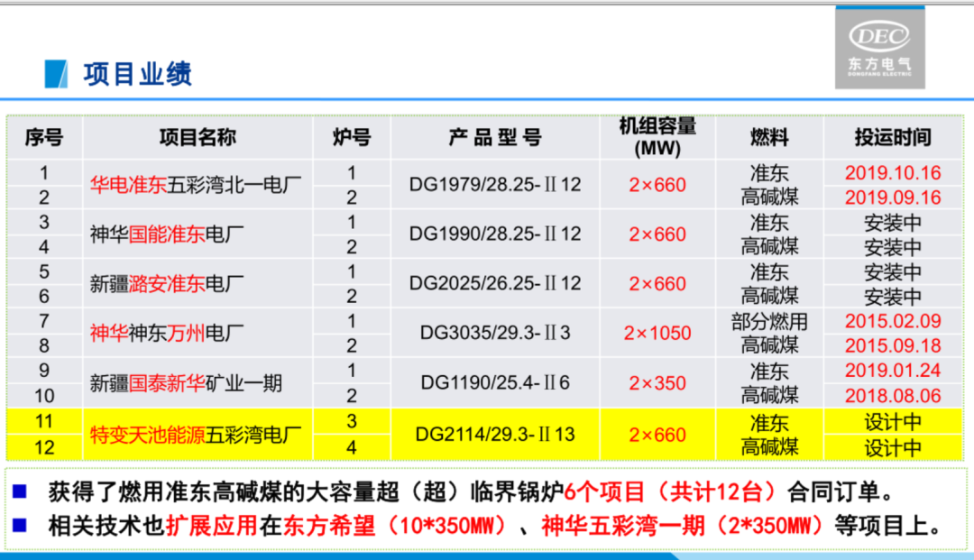Screen dimensions: 974x560
Task: Click 设计中 status in row 12
Action: click(x=893, y=447)
